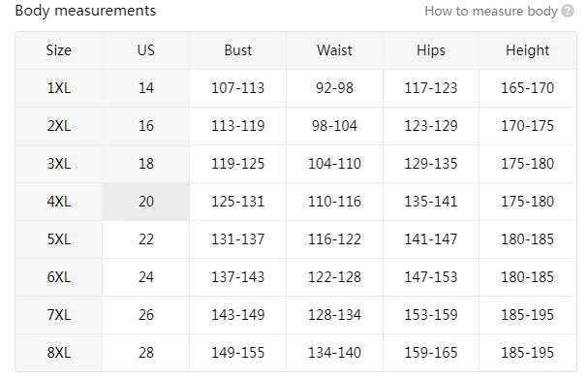Select the 5XL size cell
The width and height of the screenshot is (588, 380).
coord(59,239)
